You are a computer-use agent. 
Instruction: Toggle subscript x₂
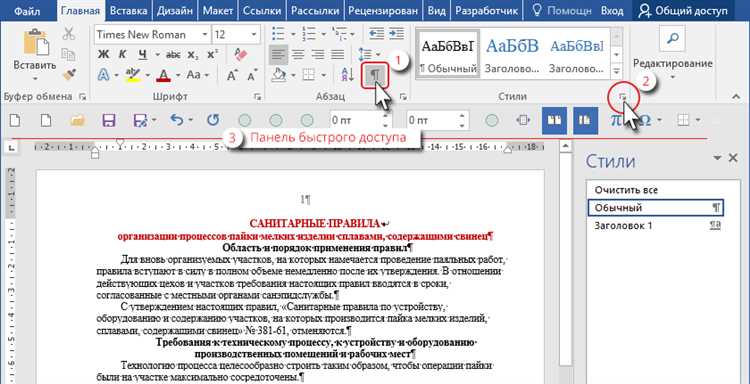(x=193, y=55)
